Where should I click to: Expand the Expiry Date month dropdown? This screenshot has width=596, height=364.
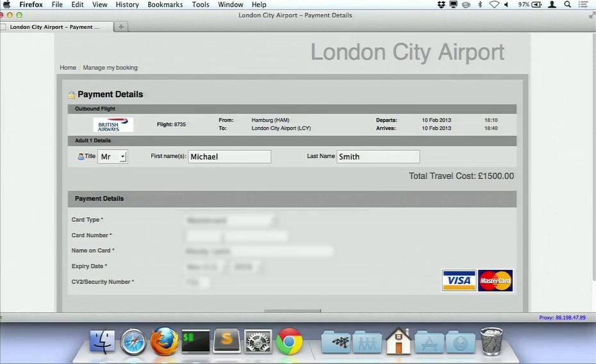pyautogui.click(x=206, y=267)
